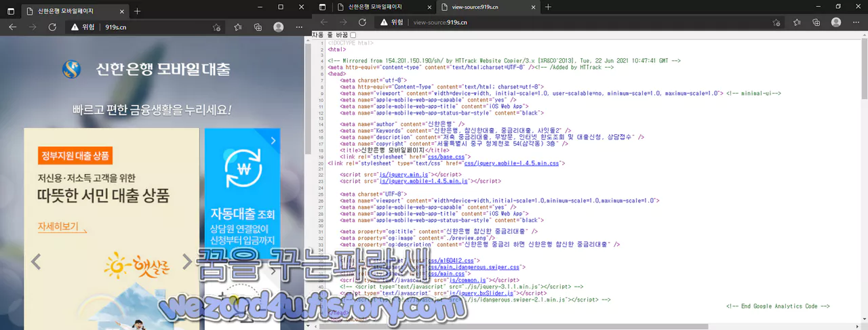Show next banner slide with right chevron

coord(187,260)
